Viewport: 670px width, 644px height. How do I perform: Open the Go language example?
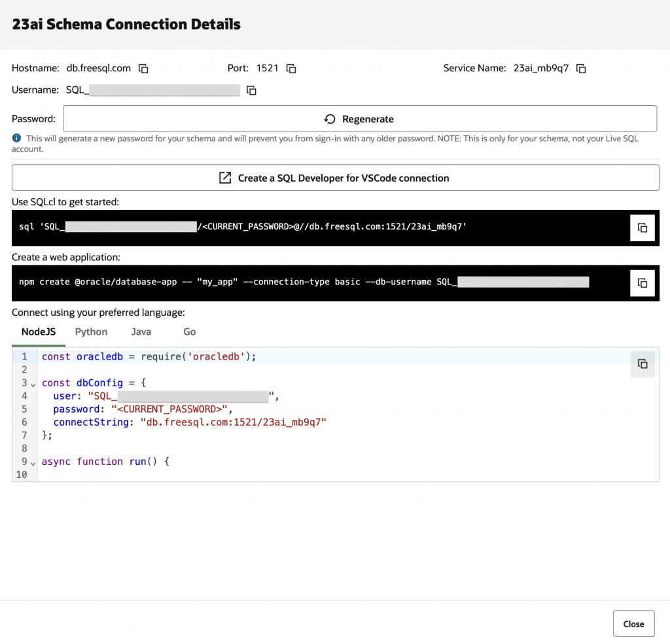click(x=189, y=331)
